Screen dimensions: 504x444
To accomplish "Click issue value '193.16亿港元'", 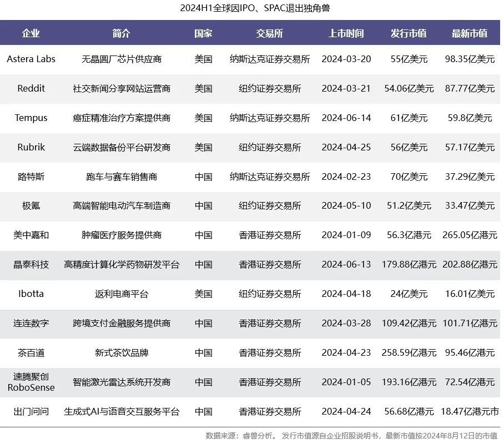I will pos(409,382).
